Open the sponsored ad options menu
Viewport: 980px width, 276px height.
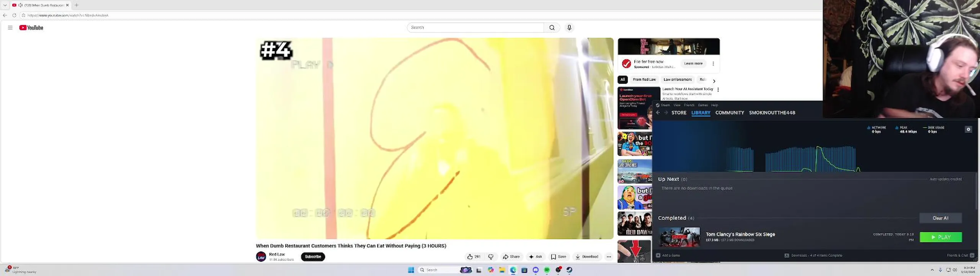(713, 64)
